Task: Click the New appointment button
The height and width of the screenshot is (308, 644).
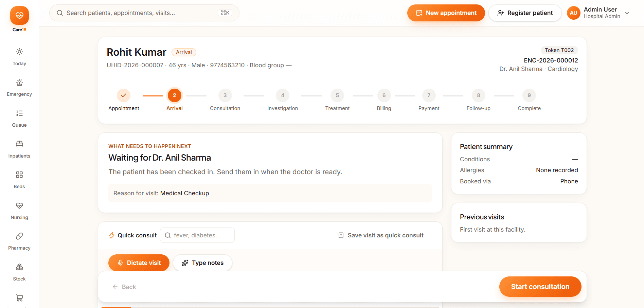Action: coord(446,13)
